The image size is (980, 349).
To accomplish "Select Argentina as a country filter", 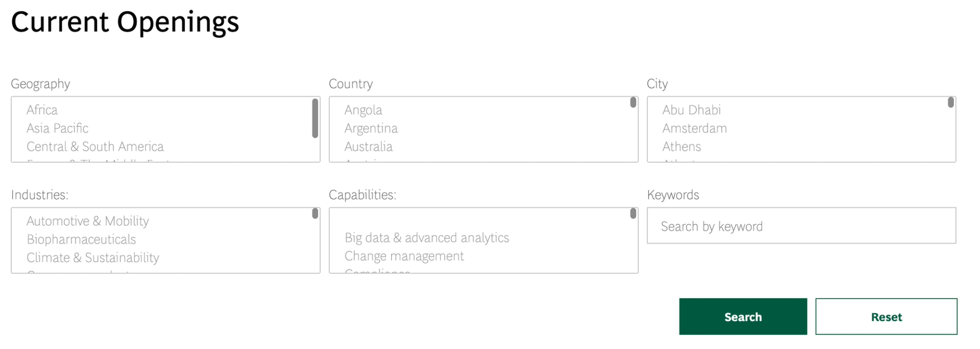I will coord(371,128).
